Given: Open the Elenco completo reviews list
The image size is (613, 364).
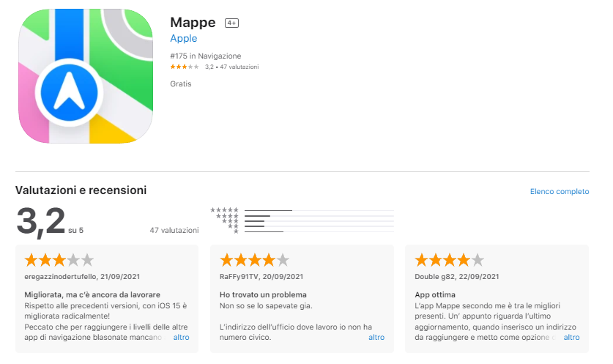Looking at the screenshot, I should tap(560, 192).
